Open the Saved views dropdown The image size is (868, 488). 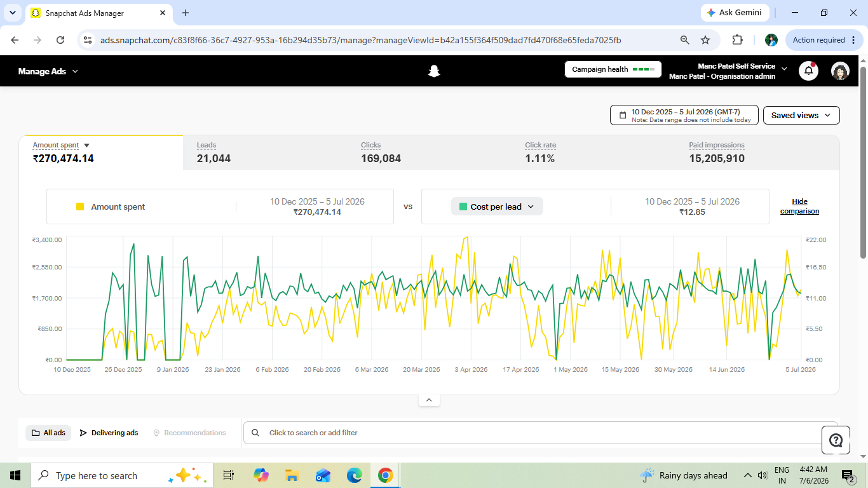click(801, 115)
